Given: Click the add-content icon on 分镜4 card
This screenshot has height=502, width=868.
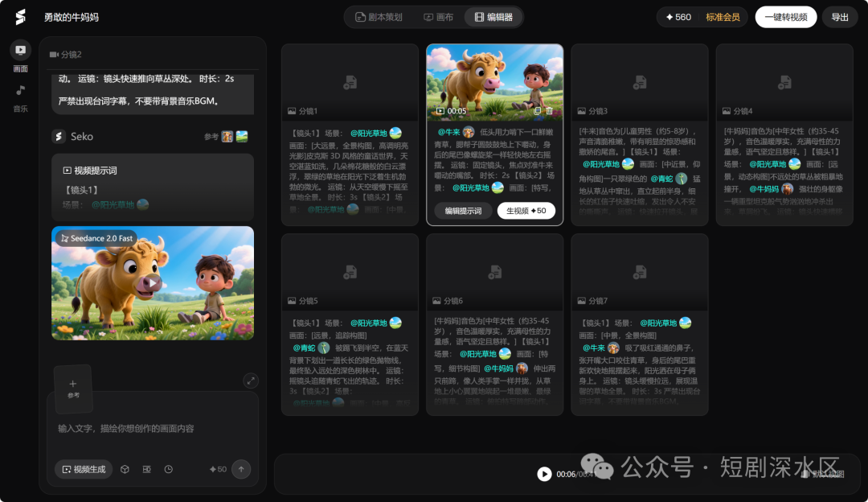Looking at the screenshot, I should [x=784, y=82].
